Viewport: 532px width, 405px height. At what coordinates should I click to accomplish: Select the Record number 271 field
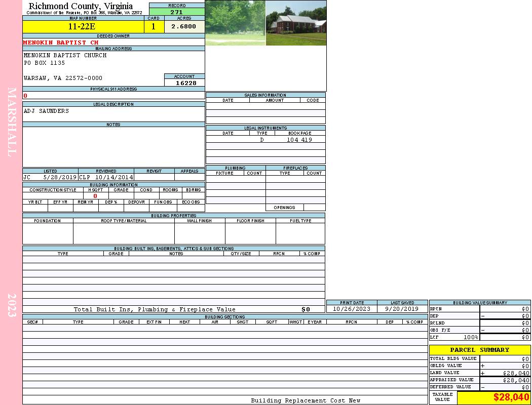point(177,12)
